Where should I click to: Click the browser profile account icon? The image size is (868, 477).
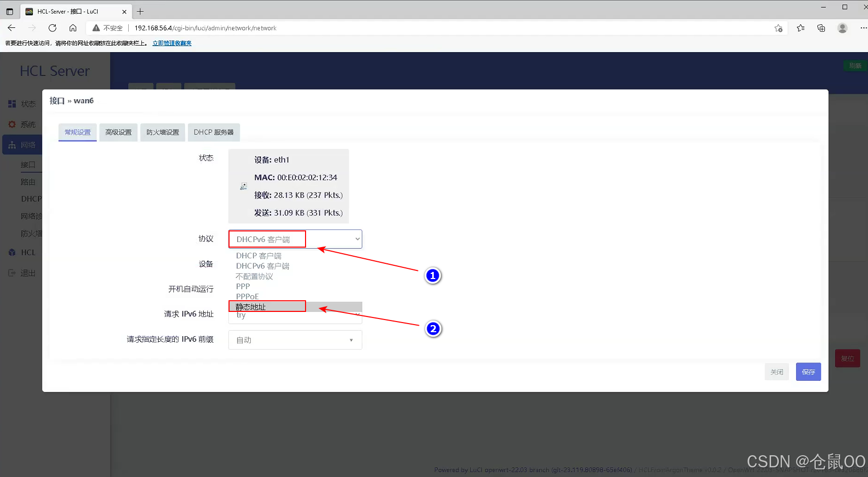[x=842, y=28]
